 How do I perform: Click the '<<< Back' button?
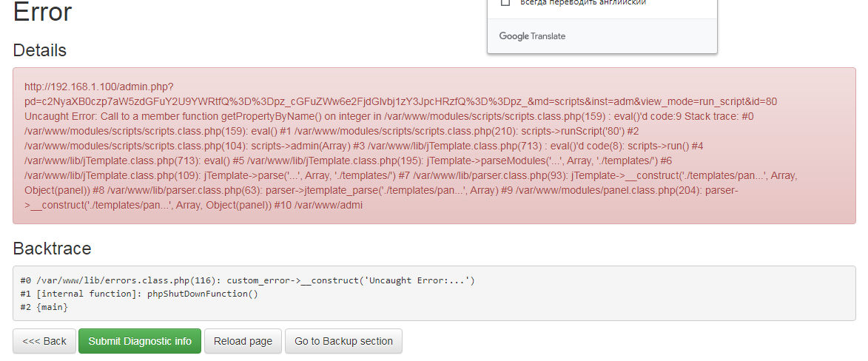pos(44,341)
